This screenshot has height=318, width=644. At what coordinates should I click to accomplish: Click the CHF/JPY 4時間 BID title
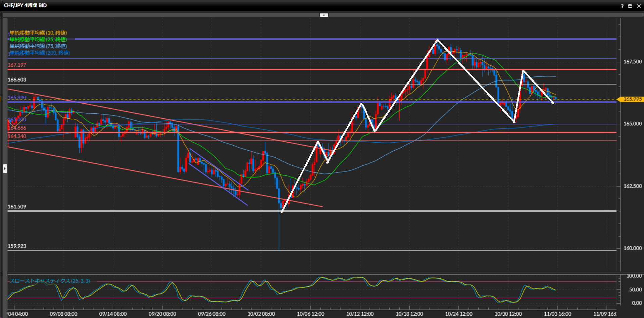pos(26,5)
